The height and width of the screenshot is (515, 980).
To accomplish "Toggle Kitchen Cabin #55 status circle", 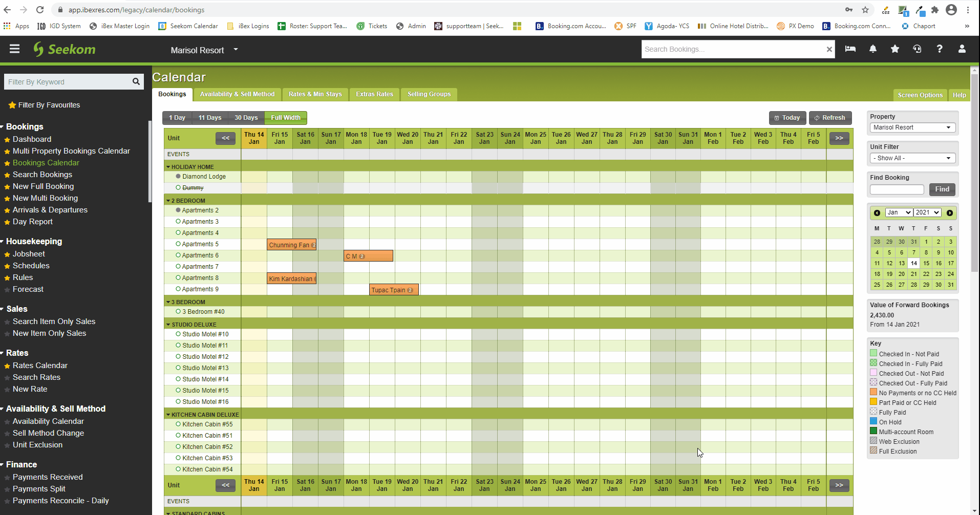I will pos(178,424).
